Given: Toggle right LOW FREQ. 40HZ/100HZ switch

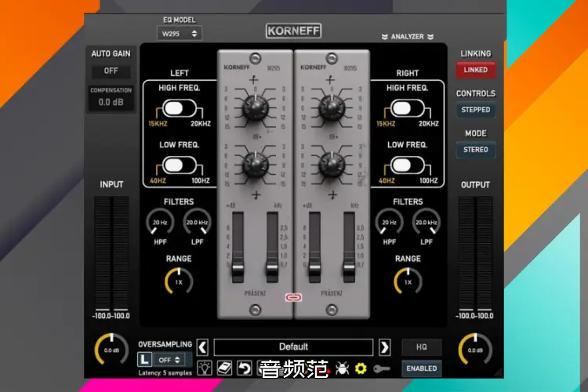Looking at the screenshot, I should [x=407, y=165].
